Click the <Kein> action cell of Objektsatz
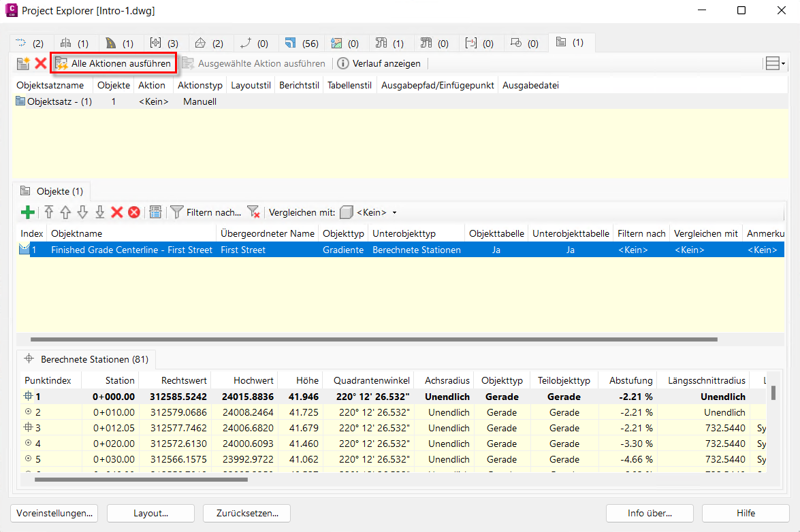Screen dimensions: 800x532 tap(154, 101)
